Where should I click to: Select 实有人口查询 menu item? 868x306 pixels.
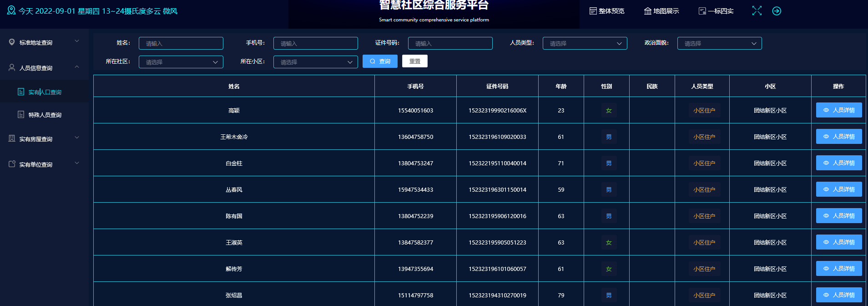pyautogui.click(x=45, y=92)
